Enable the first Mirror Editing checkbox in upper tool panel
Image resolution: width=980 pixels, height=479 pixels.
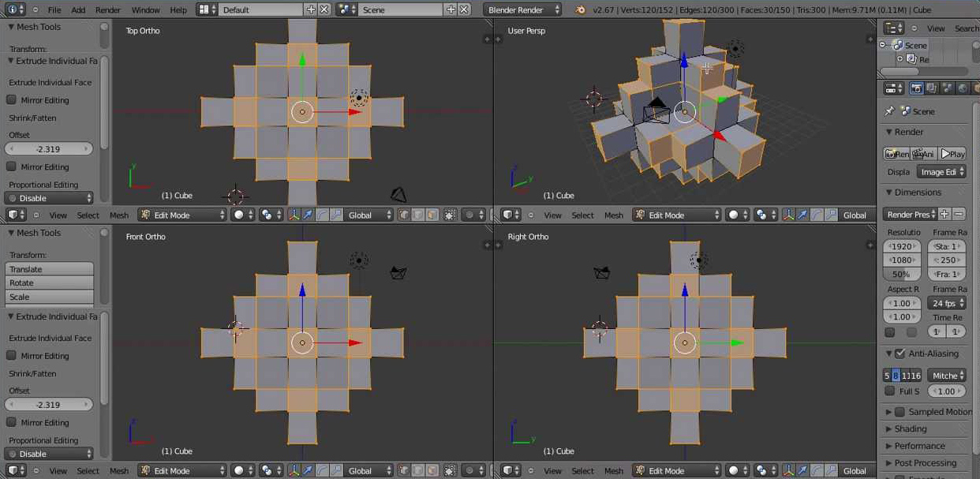coord(12,100)
